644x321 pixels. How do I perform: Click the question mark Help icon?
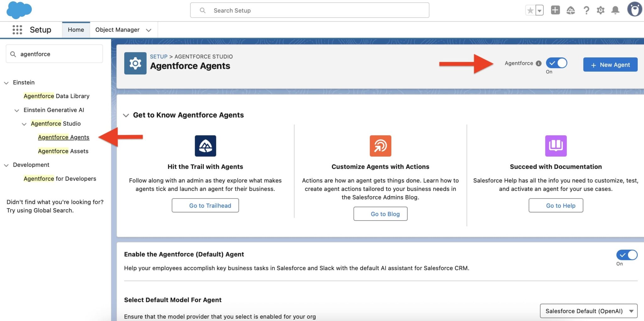tap(586, 10)
